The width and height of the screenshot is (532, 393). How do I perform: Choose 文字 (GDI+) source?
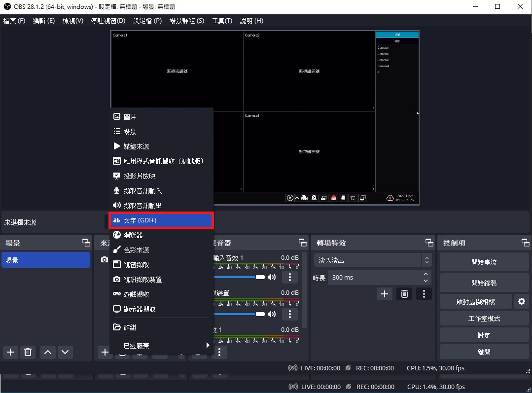[161, 220]
